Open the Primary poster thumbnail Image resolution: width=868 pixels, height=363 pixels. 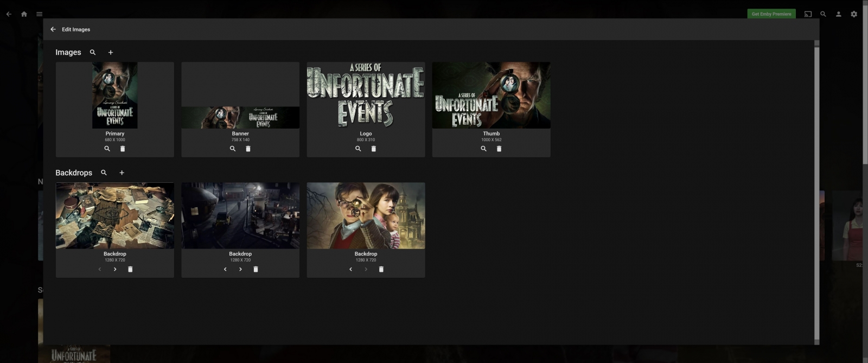click(115, 95)
